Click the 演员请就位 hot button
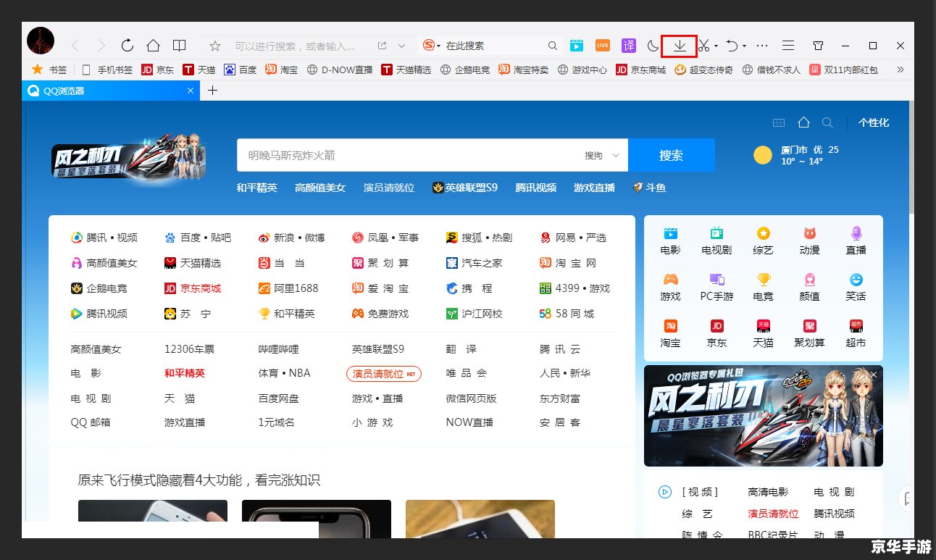 pyautogui.click(x=384, y=374)
